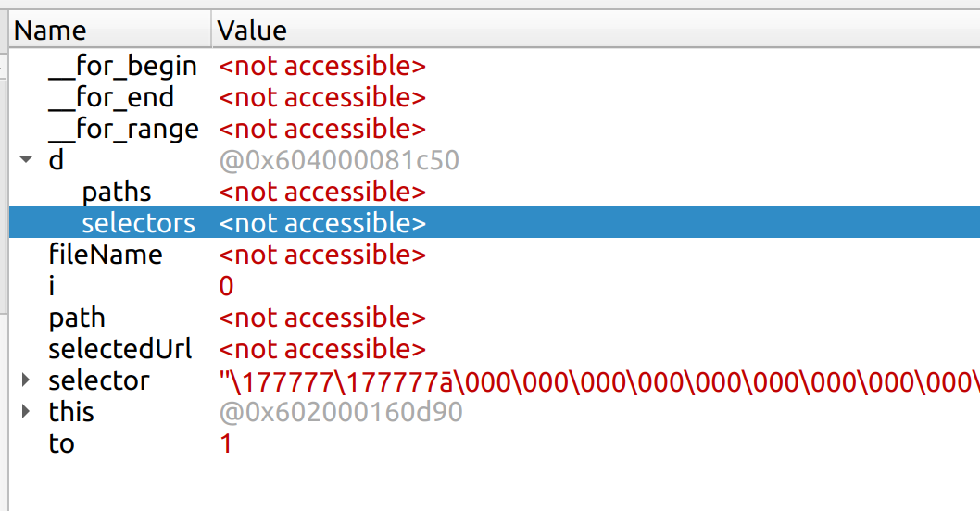Select the variable named to
Screen dimensions: 980x511
61,443
